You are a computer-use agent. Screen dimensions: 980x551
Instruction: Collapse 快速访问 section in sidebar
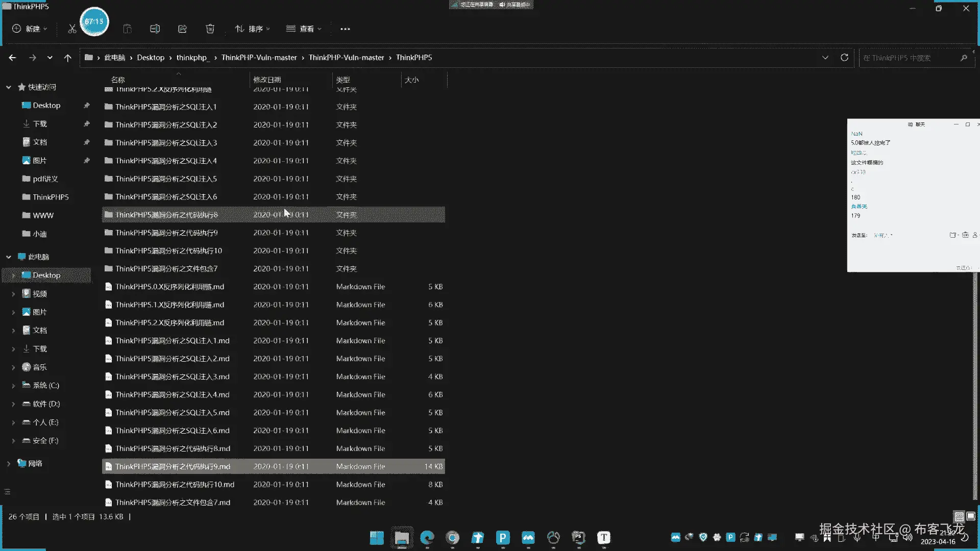(9, 87)
